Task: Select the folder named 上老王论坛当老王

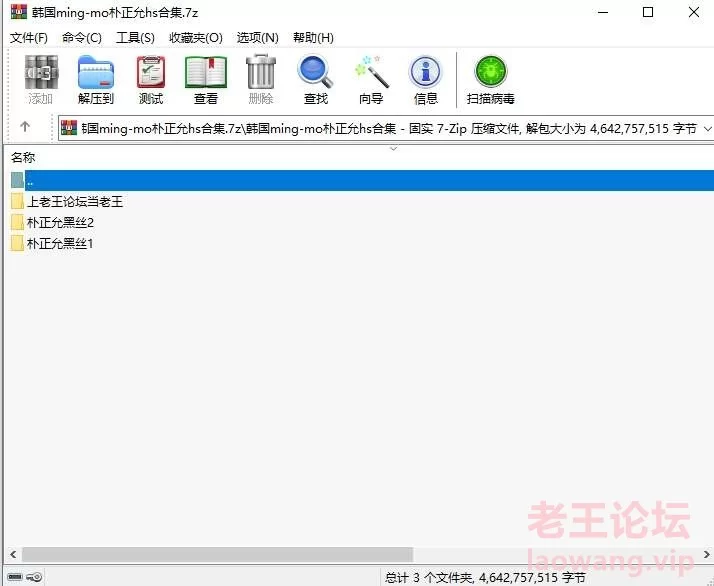Action: [75, 201]
